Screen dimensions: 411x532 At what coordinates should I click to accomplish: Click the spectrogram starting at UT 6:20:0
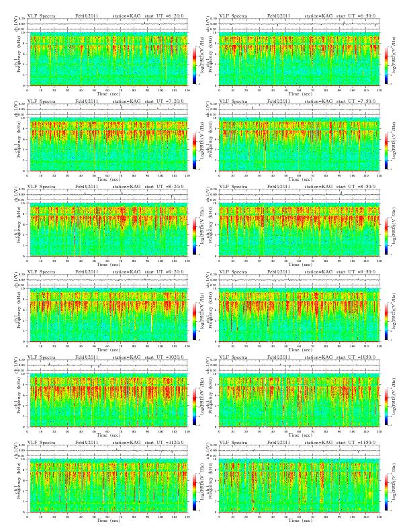pos(107,59)
